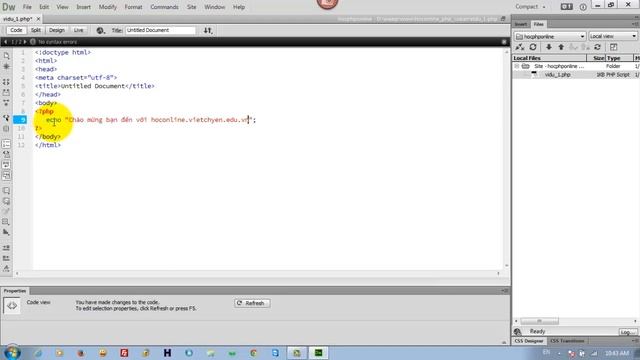Open the CSS Designer panel tab
The width and height of the screenshot is (640, 360).
point(529,341)
